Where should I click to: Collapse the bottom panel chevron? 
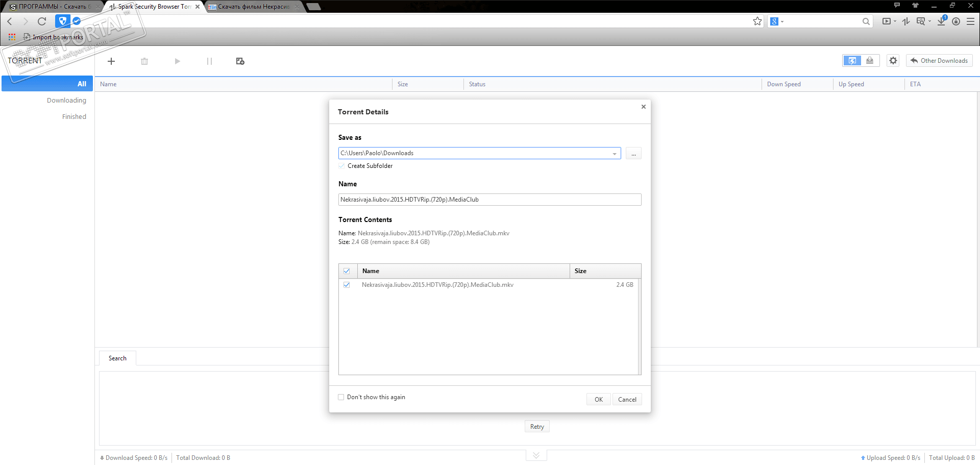[x=536, y=455]
